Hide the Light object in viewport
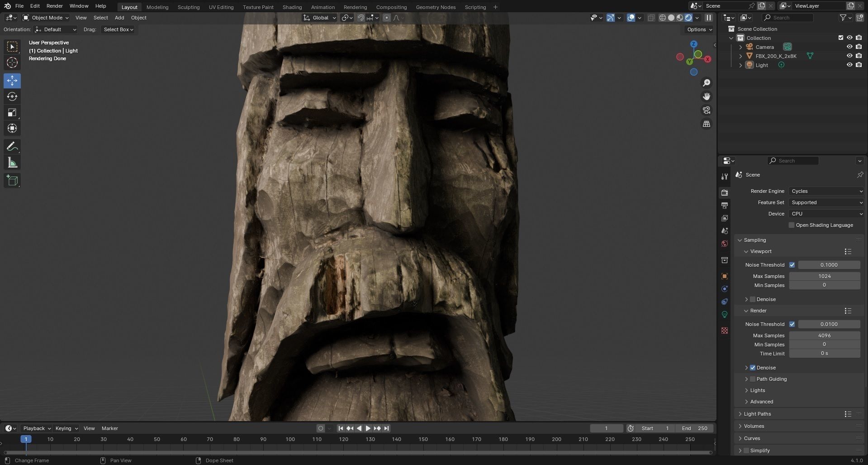The width and height of the screenshot is (868, 465). (849, 65)
